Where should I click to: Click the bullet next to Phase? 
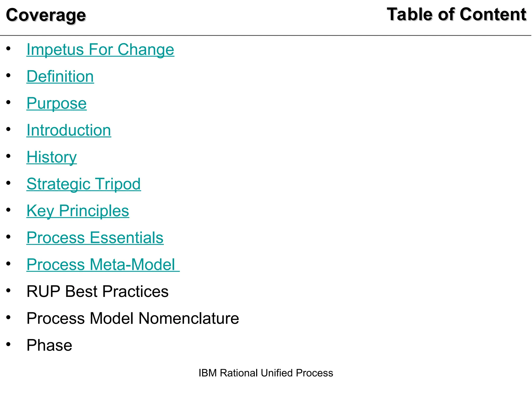pos(9,344)
